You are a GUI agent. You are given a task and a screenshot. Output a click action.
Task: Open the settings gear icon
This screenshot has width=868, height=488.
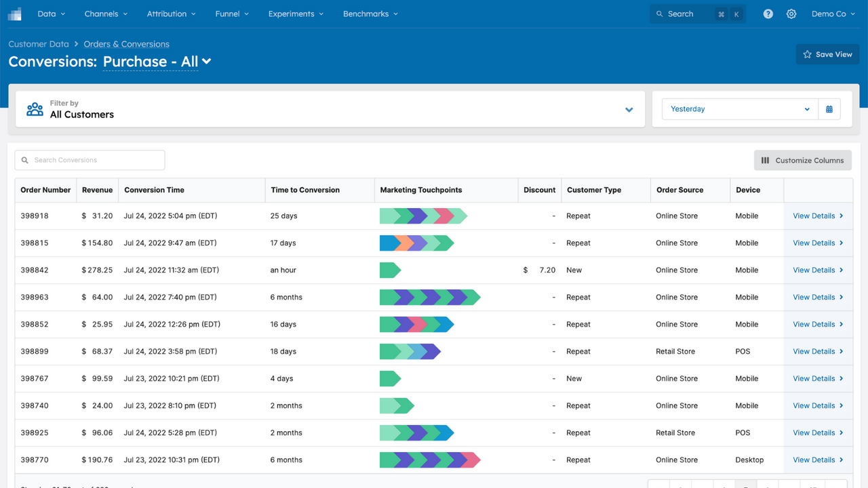[x=791, y=14]
